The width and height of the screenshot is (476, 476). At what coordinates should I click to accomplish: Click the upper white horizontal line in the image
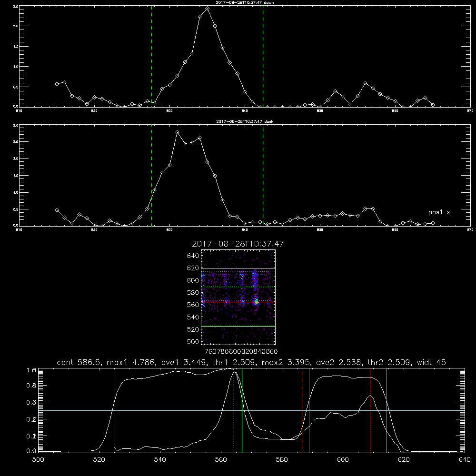coord(238,268)
